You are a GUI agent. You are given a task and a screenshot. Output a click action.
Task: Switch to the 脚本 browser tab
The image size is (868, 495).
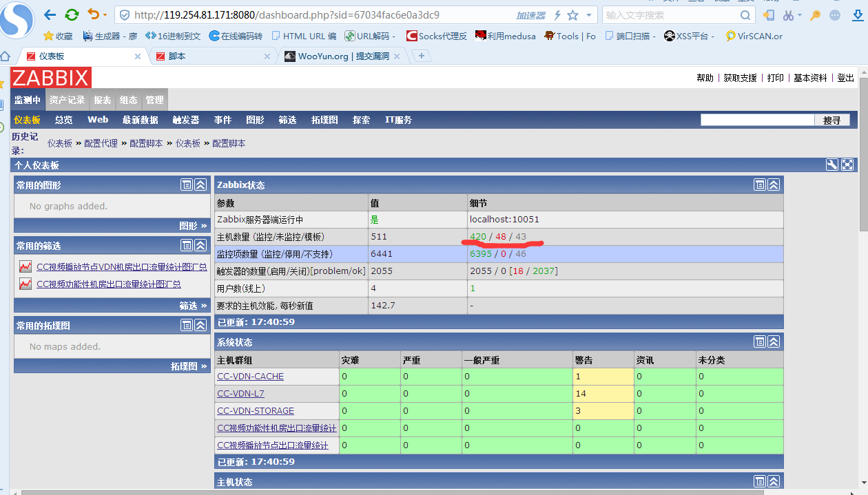tap(212, 56)
